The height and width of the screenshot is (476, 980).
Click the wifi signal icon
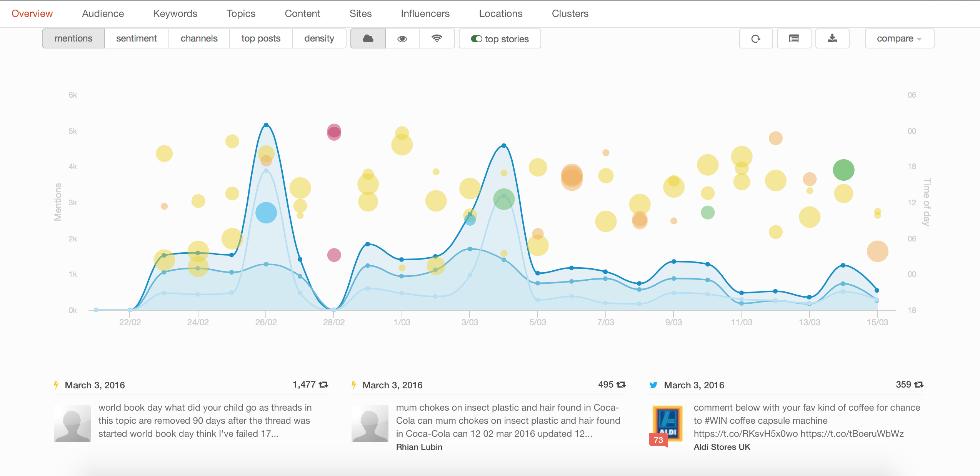437,38
